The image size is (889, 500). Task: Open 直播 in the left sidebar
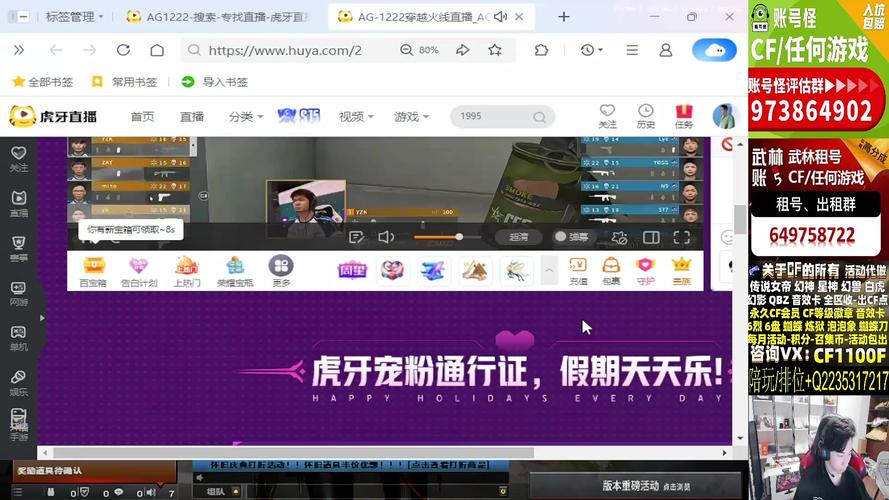click(x=19, y=204)
